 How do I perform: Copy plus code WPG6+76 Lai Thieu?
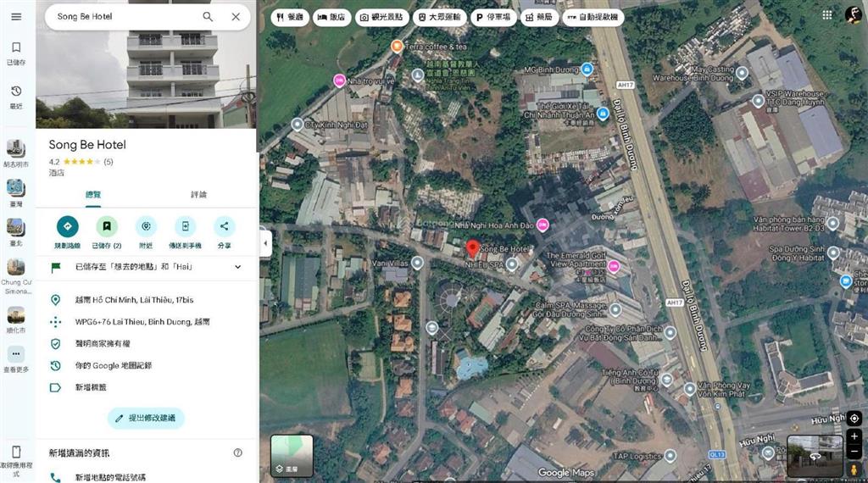coord(147,321)
